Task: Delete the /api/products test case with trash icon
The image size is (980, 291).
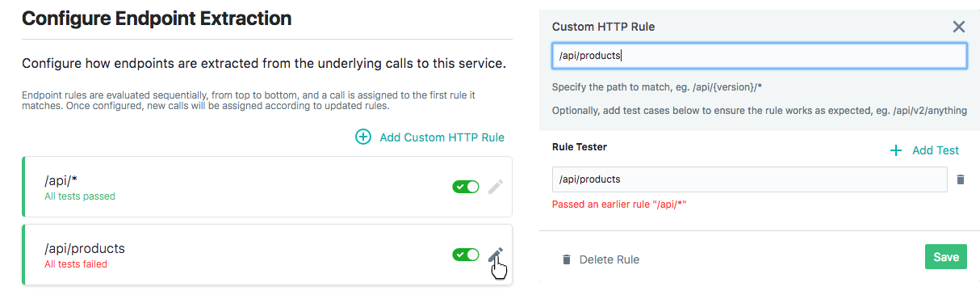Action: pyautogui.click(x=960, y=179)
